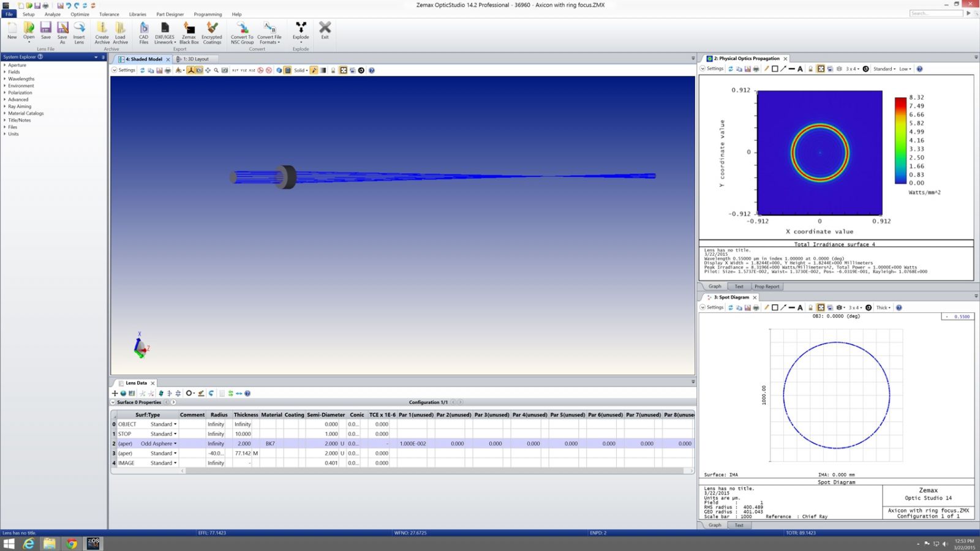The height and width of the screenshot is (551, 980).
Task: Refresh the Spot Diagram window
Action: point(731,307)
